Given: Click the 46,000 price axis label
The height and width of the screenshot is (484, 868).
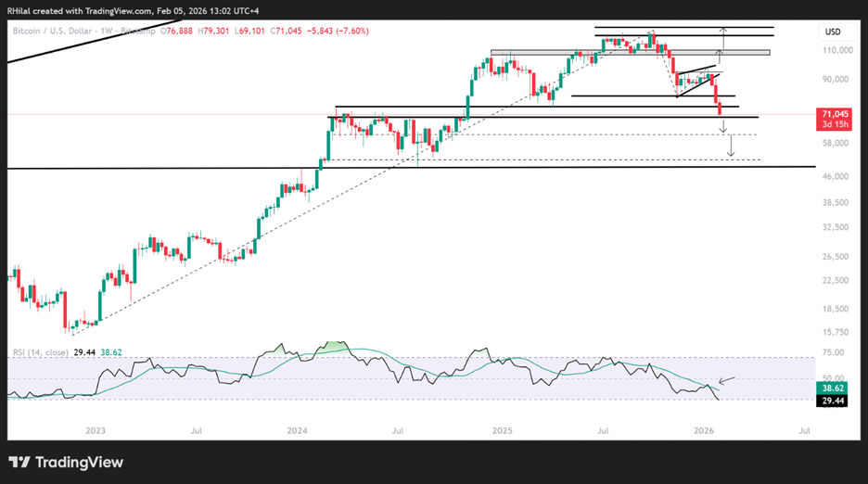Looking at the screenshot, I should (x=836, y=176).
